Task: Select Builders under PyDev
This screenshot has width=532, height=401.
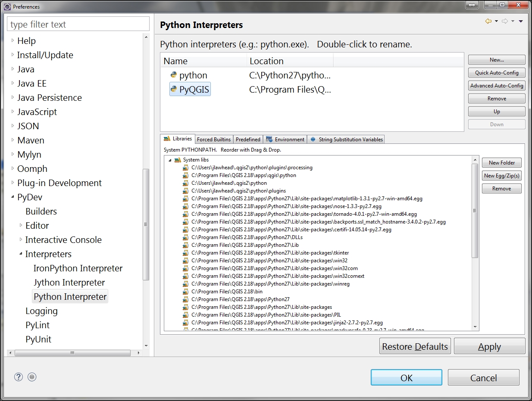Action: 41,211
